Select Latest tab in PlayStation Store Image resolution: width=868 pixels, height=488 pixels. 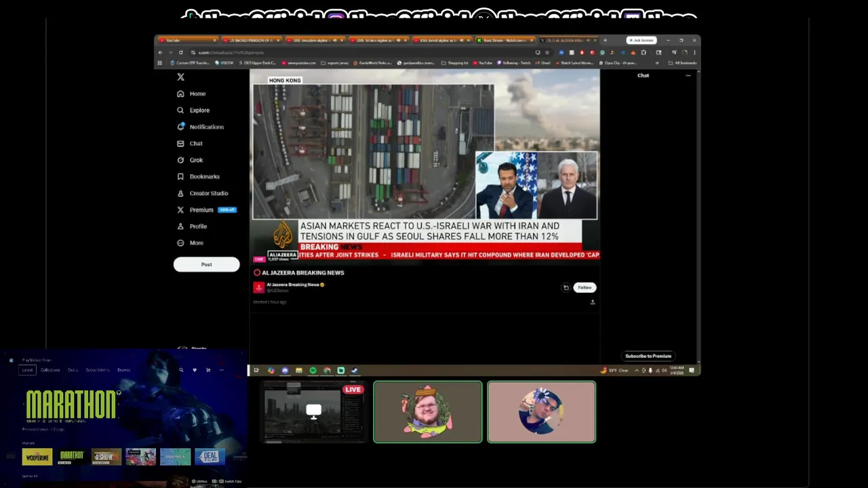point(28,370)
